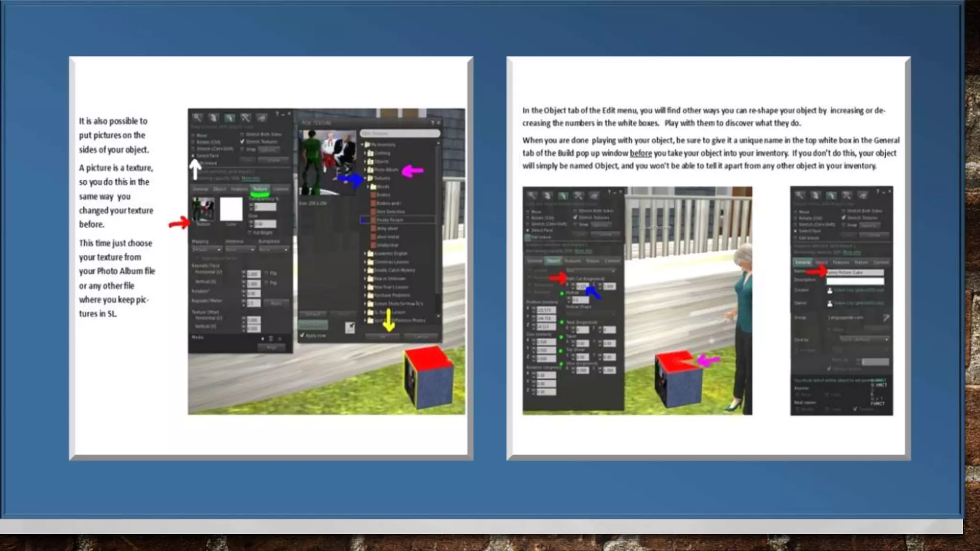980x551 pixels.
Task: Click the Create wand tool in left build window
Action: pyautogui.click(x=245, y=118)
